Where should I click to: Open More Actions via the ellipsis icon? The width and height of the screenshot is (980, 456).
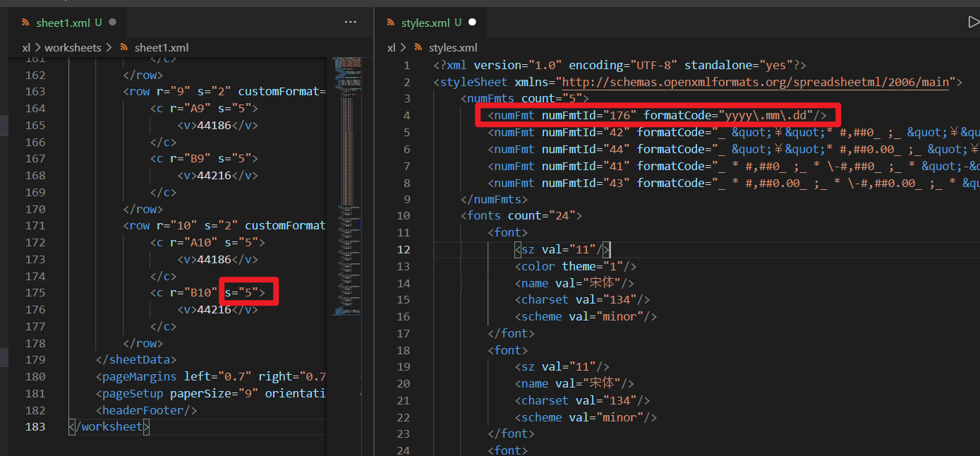(350, 22)
